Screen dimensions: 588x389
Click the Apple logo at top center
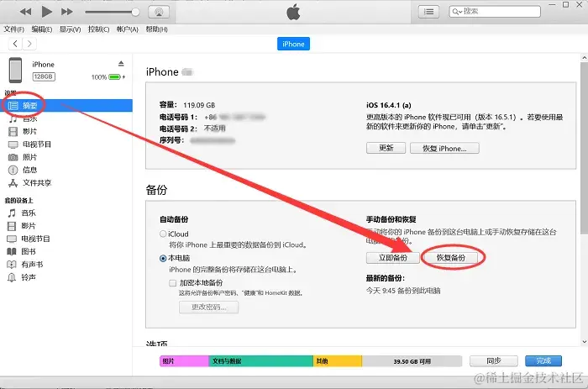point(293,12)
